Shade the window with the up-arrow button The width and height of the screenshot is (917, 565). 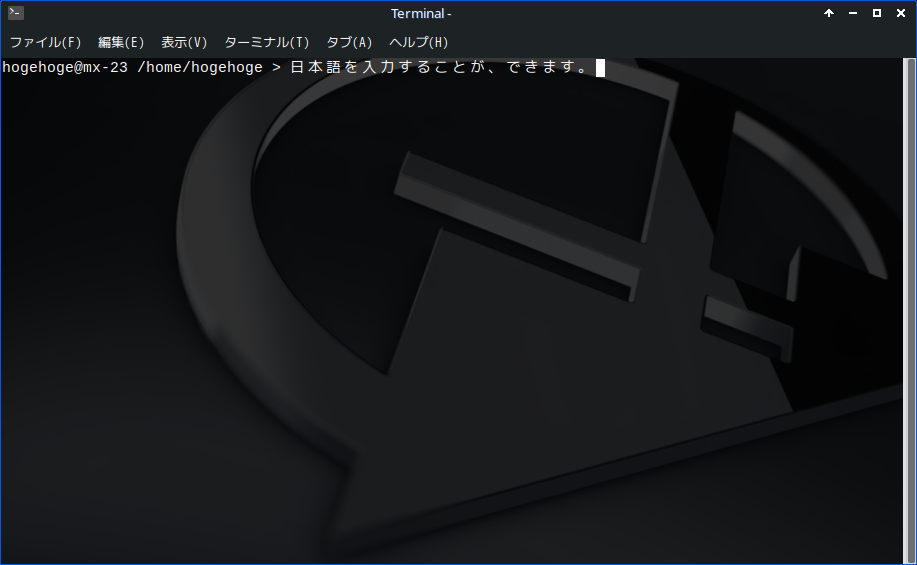[x=829, y=13]
